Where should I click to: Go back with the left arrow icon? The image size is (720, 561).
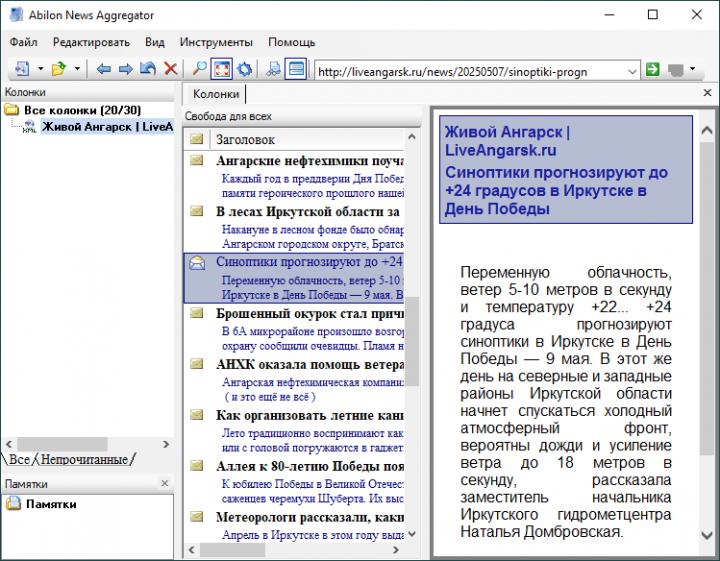coord(104,69)
